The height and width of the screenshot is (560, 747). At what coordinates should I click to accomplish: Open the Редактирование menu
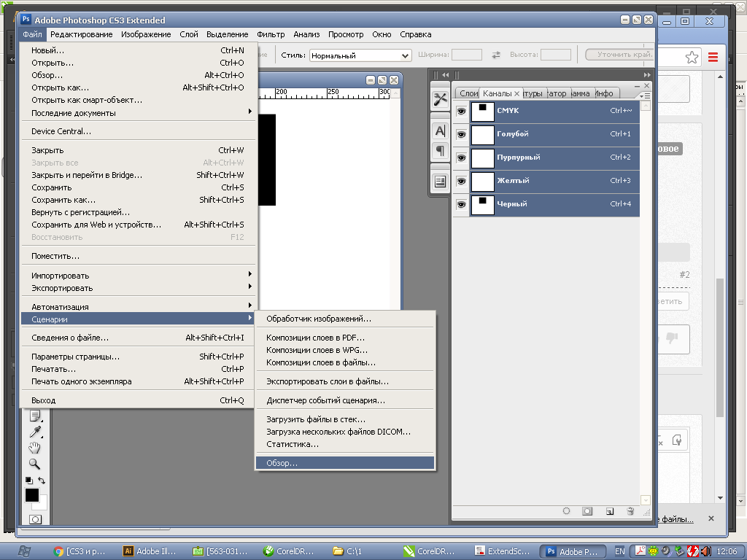tap(82, 34)
